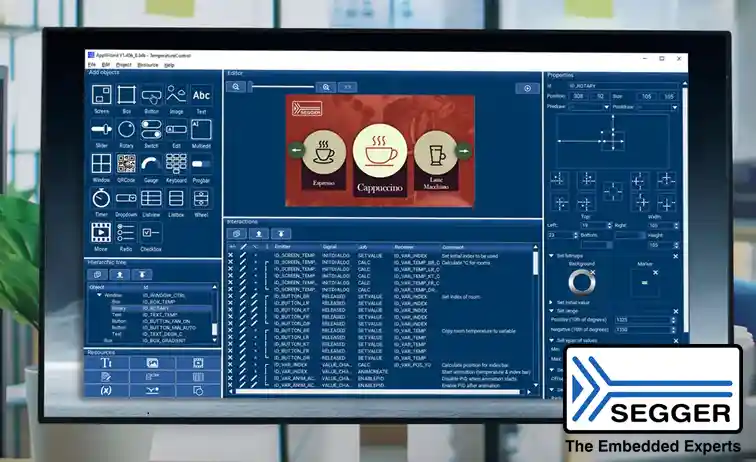Open the Text resources (Tt) icon
This screenshot has width=756, height=462.
pos(107,363)
